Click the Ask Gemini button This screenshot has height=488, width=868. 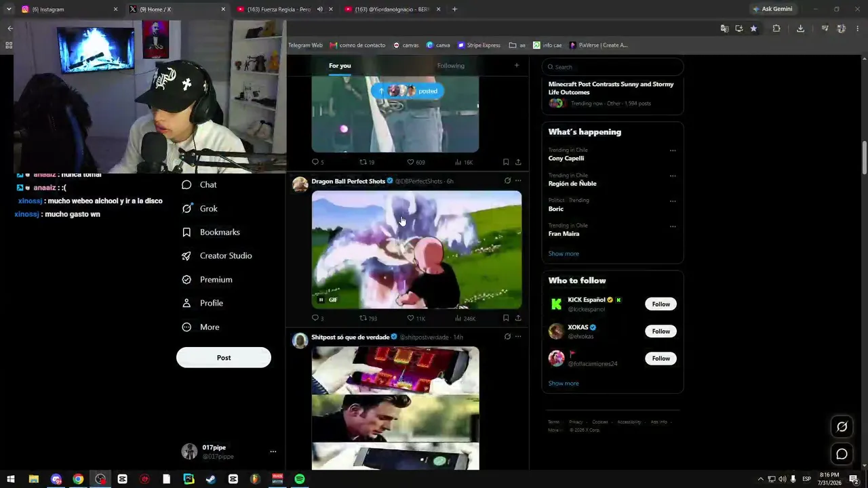(x=772, y=9)
